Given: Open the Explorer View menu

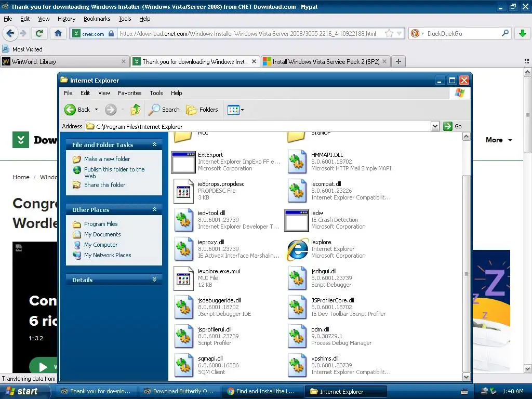Looking at the screenshot, I should point(104,93).
